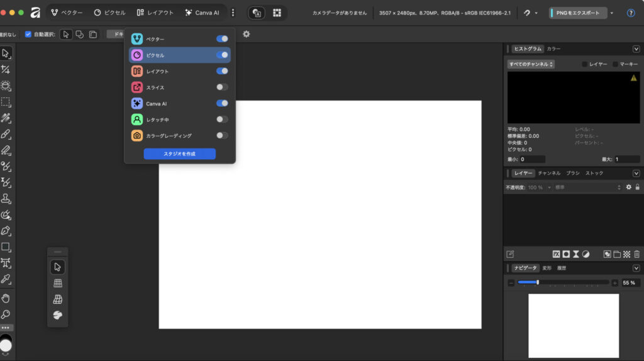
Task: Click the スタジオを作成 button
Action: tap(179, 153)
